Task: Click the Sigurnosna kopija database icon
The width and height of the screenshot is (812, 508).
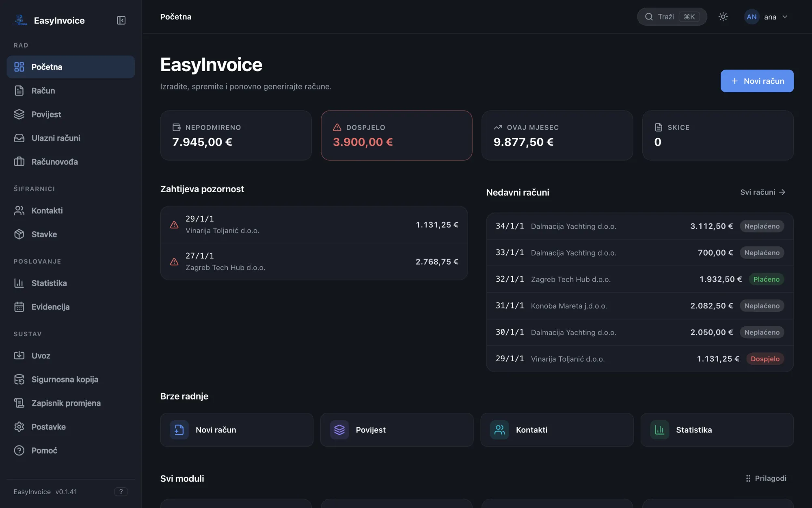Action: coord(19,379)
